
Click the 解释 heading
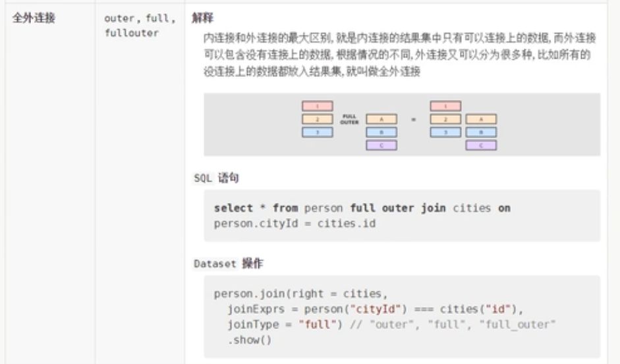(203, 18)
